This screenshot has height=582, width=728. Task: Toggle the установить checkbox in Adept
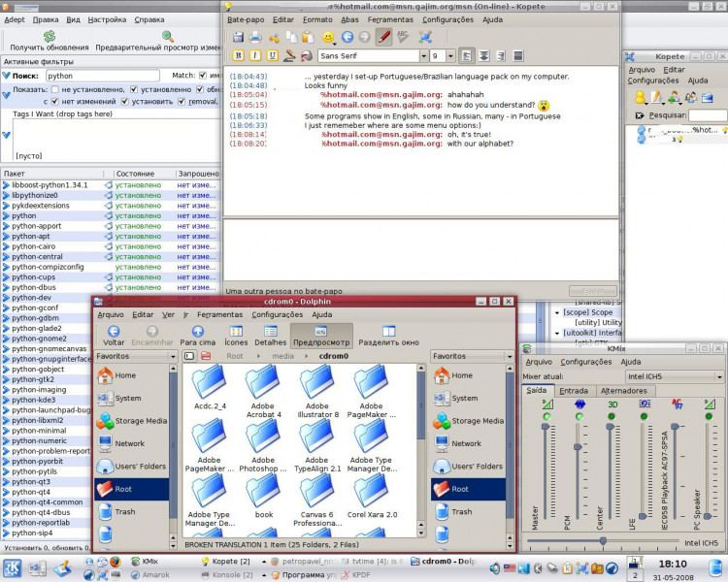[124, 101]
